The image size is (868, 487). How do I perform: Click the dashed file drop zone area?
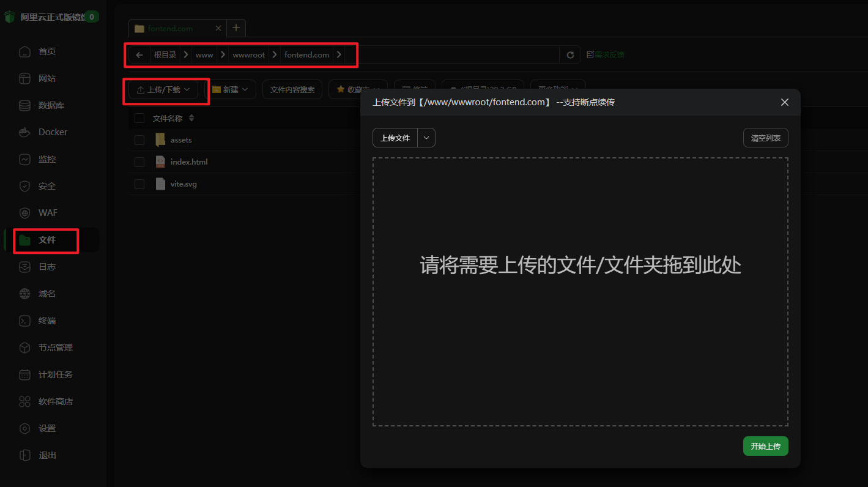(580, 292)
